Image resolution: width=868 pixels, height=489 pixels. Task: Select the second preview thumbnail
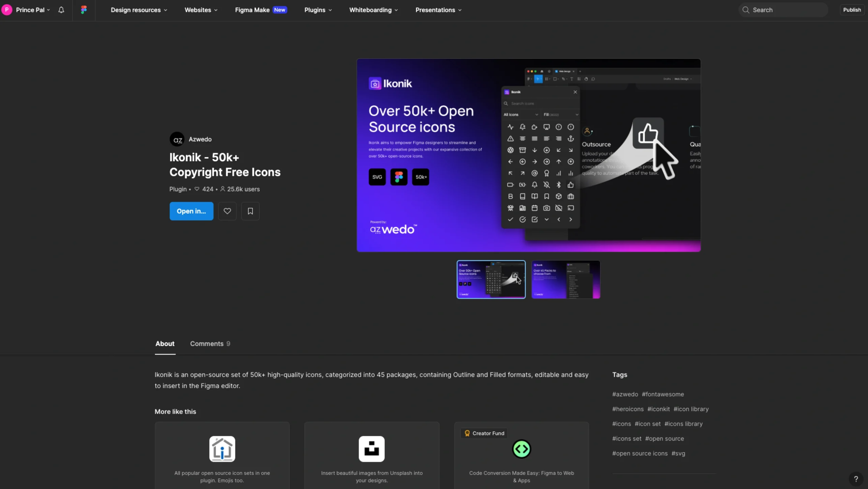(566, 279)
